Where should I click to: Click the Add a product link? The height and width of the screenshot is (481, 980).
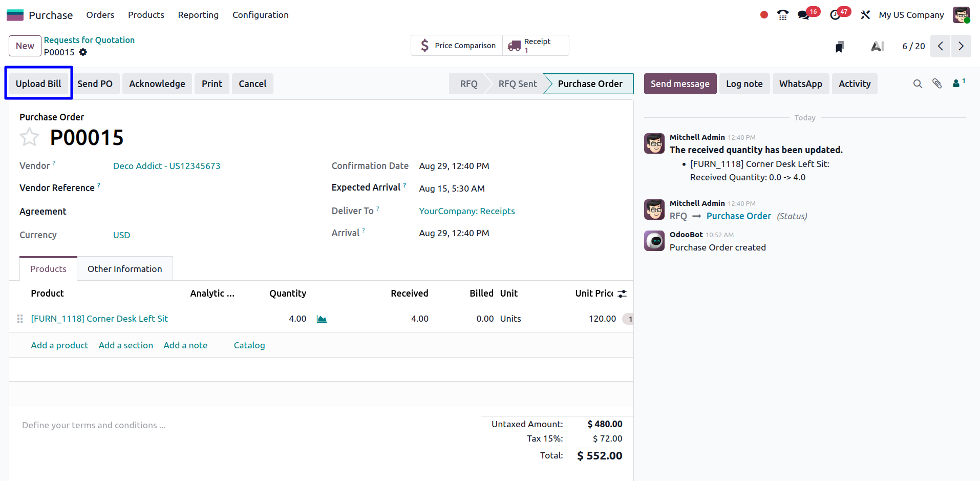59,345
